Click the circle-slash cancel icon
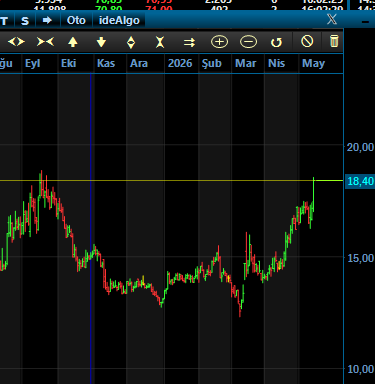Image resolution: width=375 pixels, height=384 pixels. (x=307, y=42)
